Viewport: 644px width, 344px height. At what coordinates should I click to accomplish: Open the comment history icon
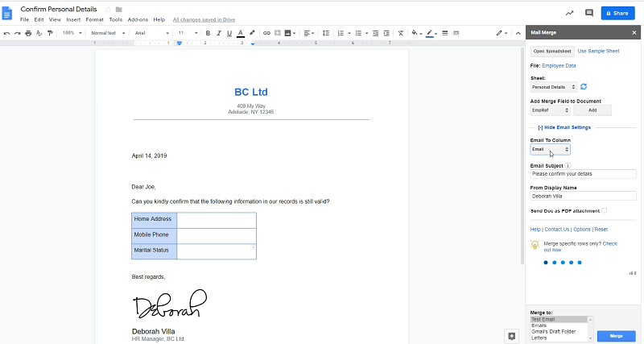588,13
